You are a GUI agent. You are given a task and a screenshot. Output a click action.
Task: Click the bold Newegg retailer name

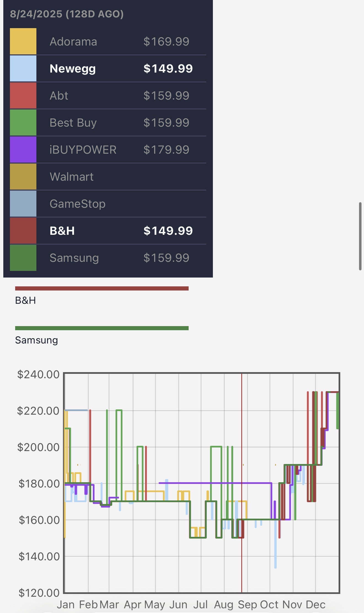(73, 69)
